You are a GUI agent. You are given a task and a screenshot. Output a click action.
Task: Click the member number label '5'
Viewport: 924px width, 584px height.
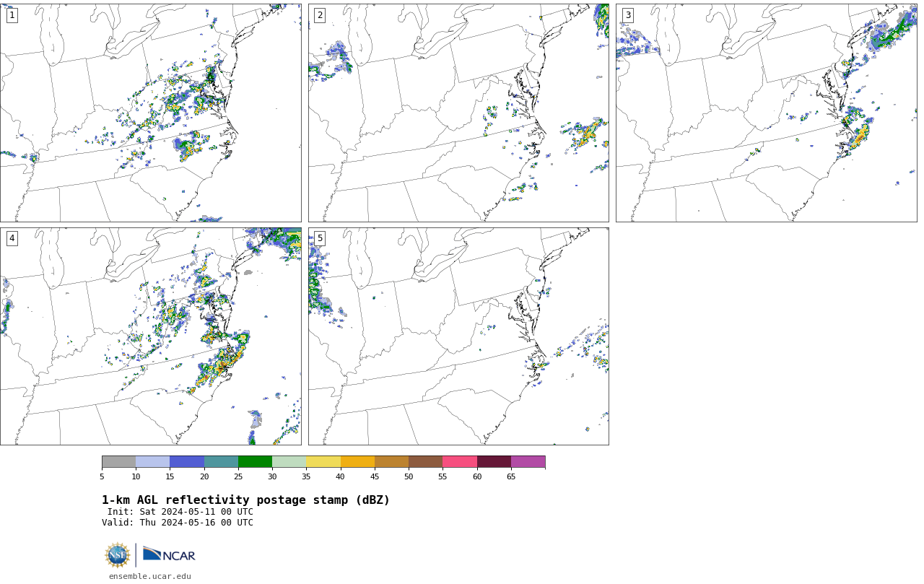pos(320,238)
